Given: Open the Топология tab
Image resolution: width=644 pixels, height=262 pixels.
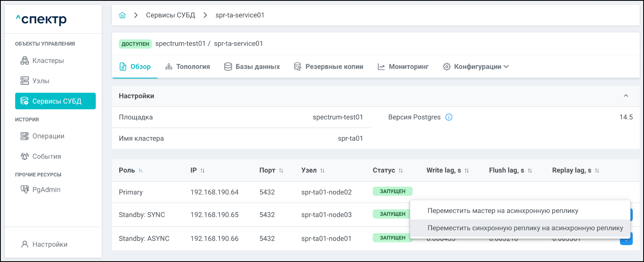Looking at the screenshot, I should (x=187, y=67).
